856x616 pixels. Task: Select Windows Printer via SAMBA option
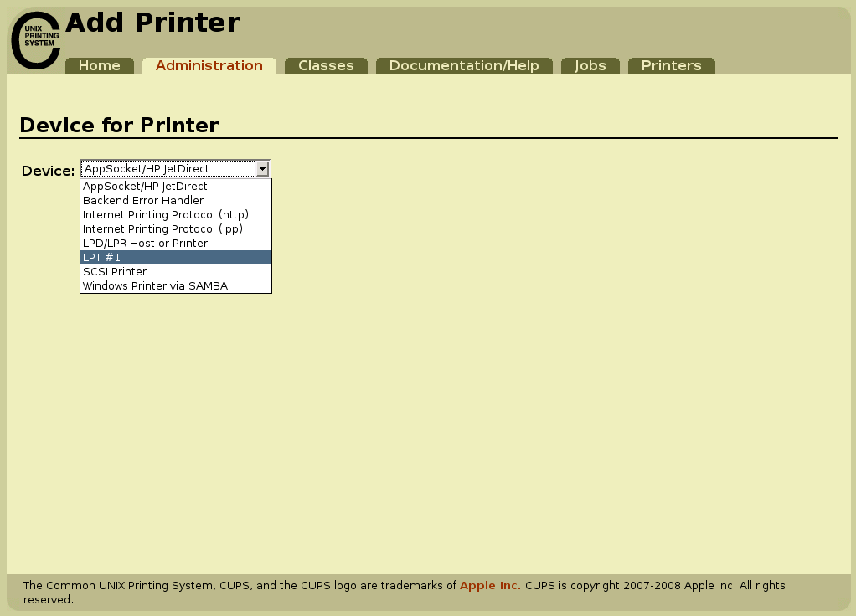[154, 285]
